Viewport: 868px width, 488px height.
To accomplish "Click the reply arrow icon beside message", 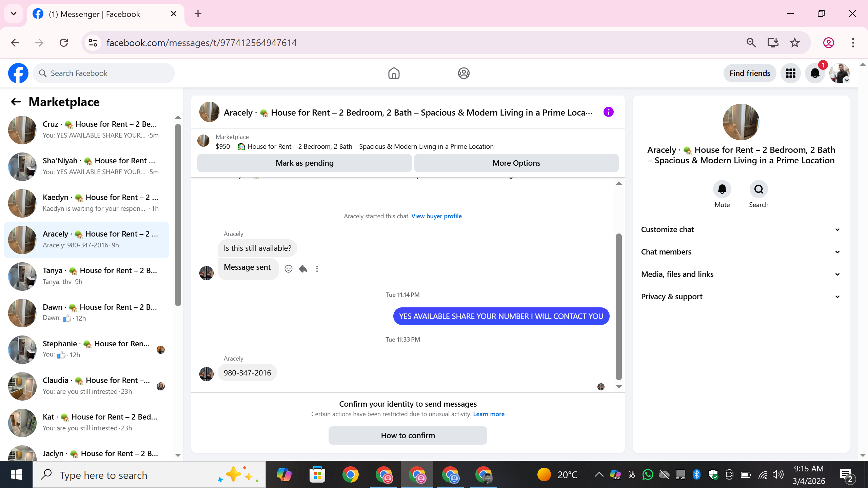I will point(303,269).
